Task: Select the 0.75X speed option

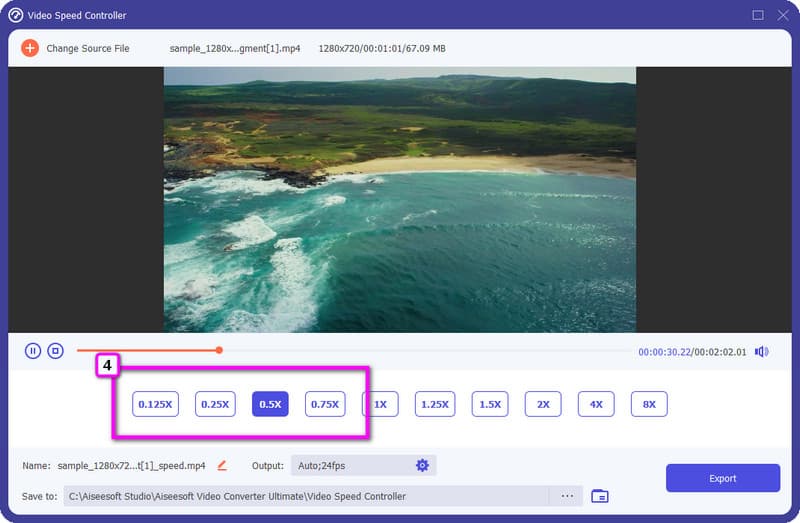Action: point(325,404)
